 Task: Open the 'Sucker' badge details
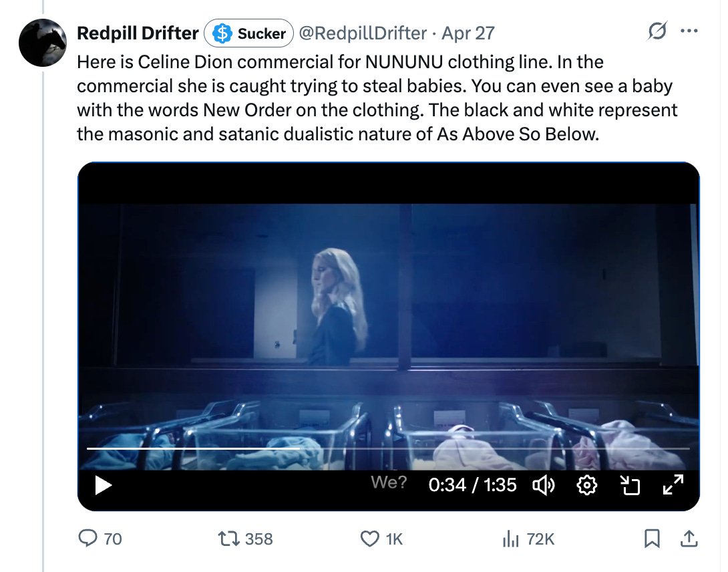(248, 33)
